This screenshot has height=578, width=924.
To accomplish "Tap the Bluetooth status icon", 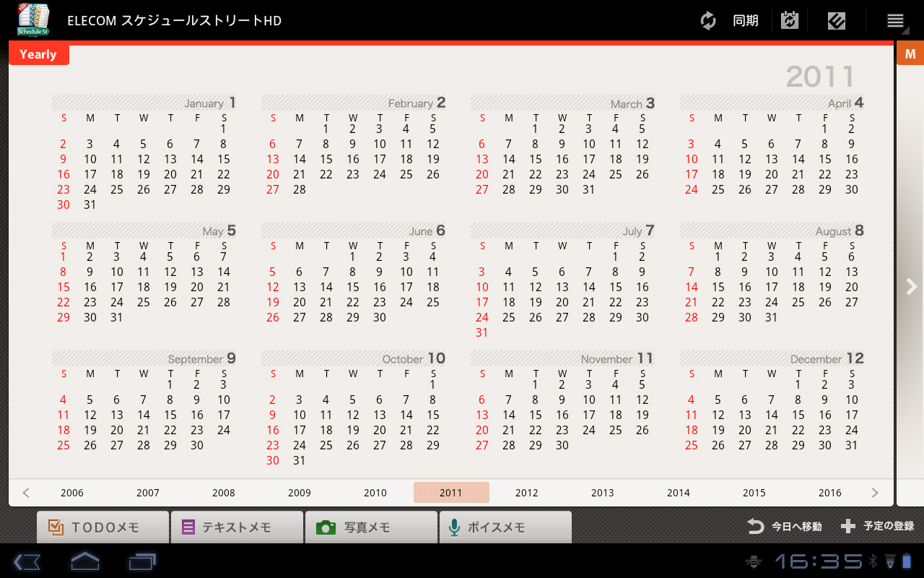I will (873, 561).
